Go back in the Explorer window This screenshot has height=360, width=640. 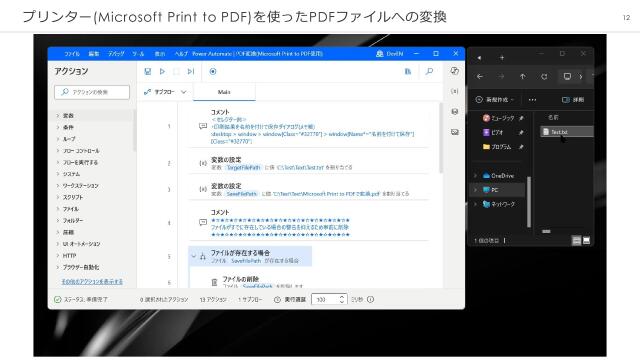pos(480,76)
